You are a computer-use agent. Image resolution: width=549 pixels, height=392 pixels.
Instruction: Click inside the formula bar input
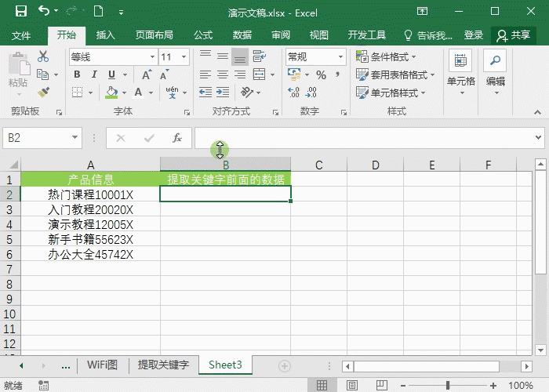pos(364,137)
